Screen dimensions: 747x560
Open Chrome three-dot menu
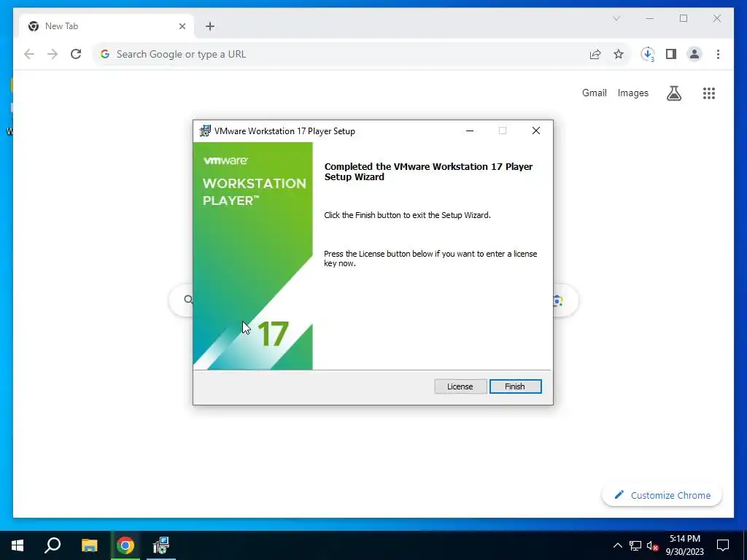pos(718,54)
